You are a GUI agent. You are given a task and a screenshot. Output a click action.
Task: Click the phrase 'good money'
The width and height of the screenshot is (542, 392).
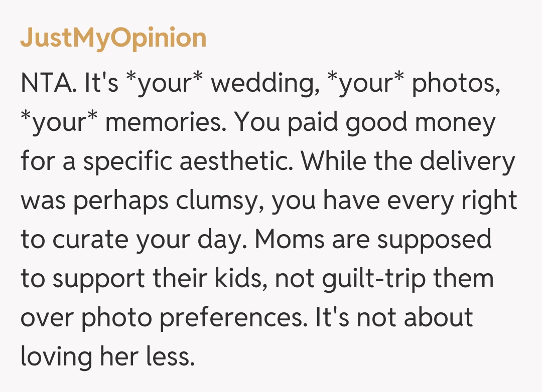coord(414,122)
